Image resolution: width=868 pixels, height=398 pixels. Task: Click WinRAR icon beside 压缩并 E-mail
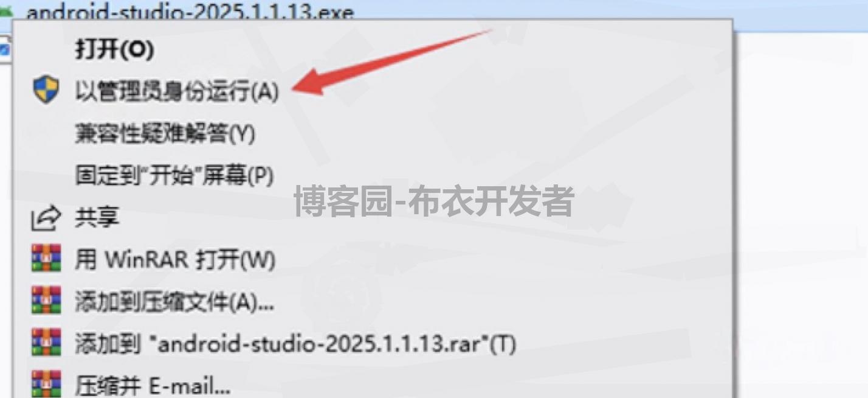pyautogui.click(x=46, y=383)
